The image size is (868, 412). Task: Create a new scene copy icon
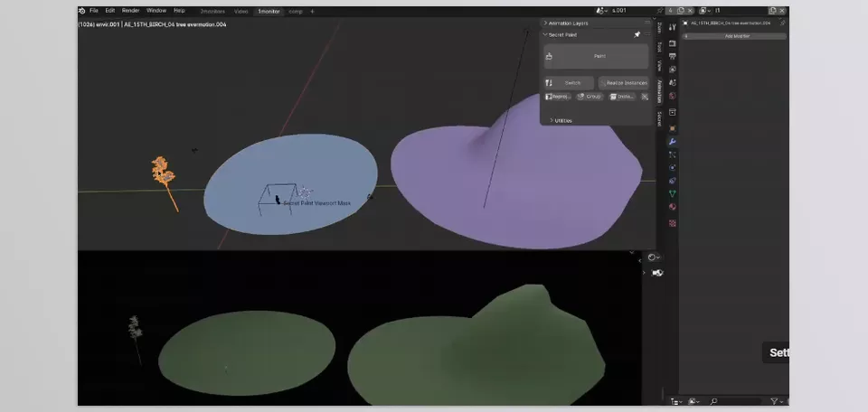[681, 11]
